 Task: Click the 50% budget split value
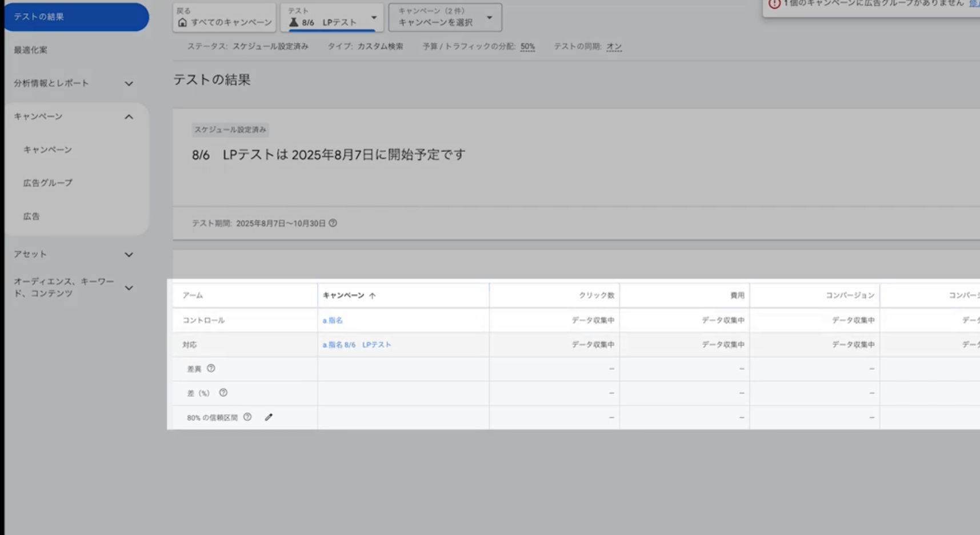[x=527, y=47]
